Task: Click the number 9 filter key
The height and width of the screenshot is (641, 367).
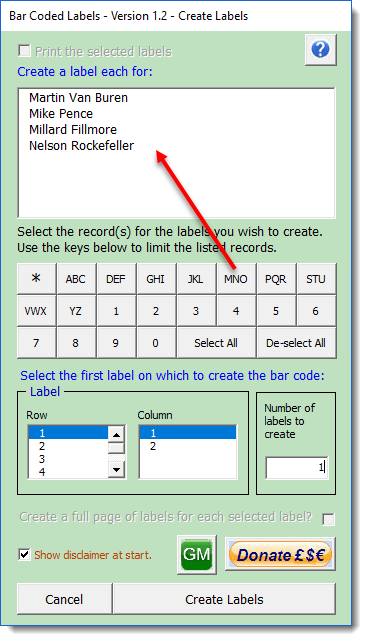Action: pyautogui.click(x=116, y=343)
